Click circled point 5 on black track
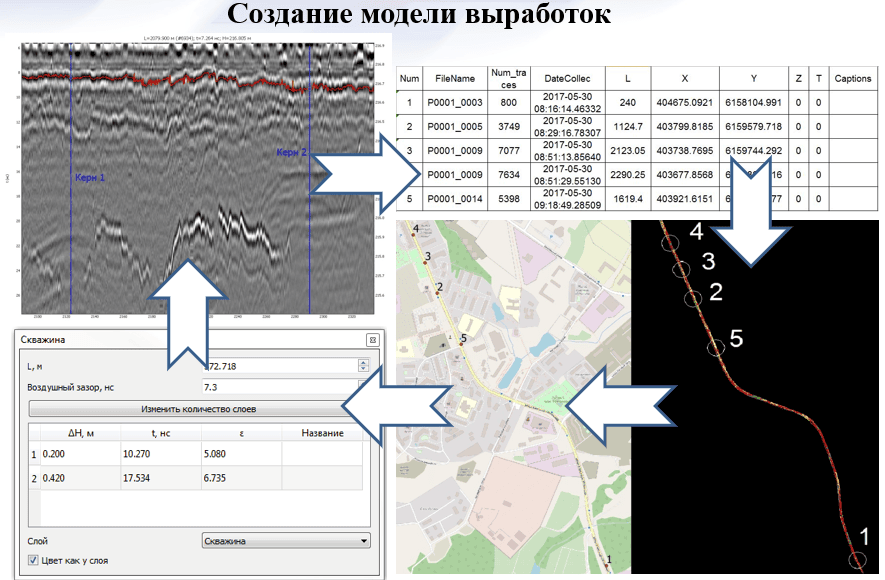This screenshot has width=885, height=580. pos(715,347)
